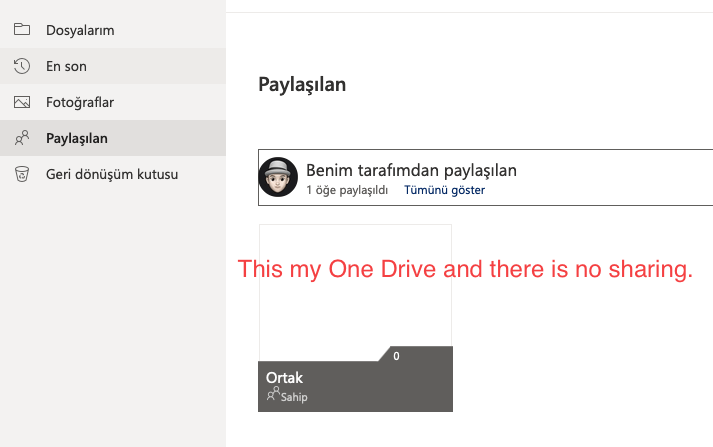Open Dosyalarım in the sidebar
The width and height of the screenshot is (713, 447).
[x=113, y=30]
